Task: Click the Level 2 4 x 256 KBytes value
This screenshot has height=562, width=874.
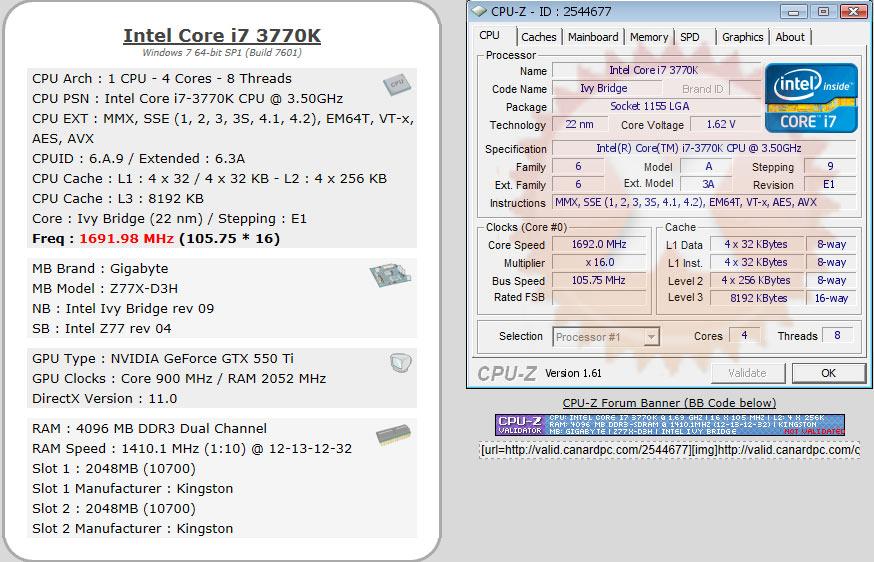Action: (757, 280)
